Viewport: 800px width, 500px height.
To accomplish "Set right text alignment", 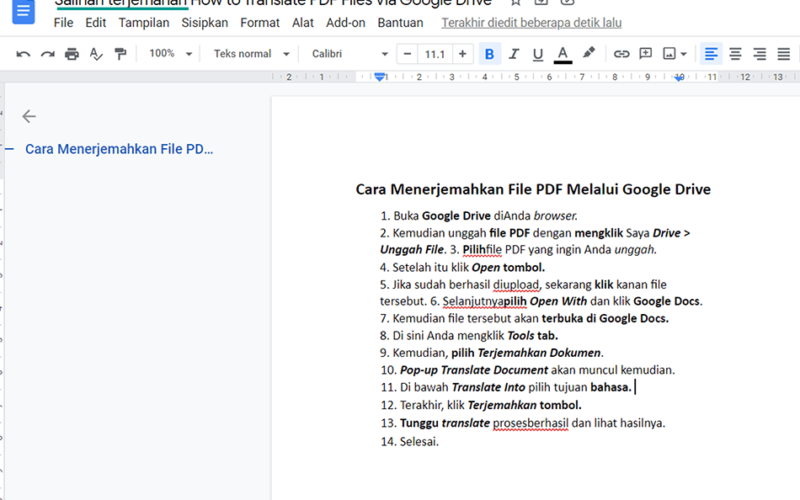I will tap(760, 54).
